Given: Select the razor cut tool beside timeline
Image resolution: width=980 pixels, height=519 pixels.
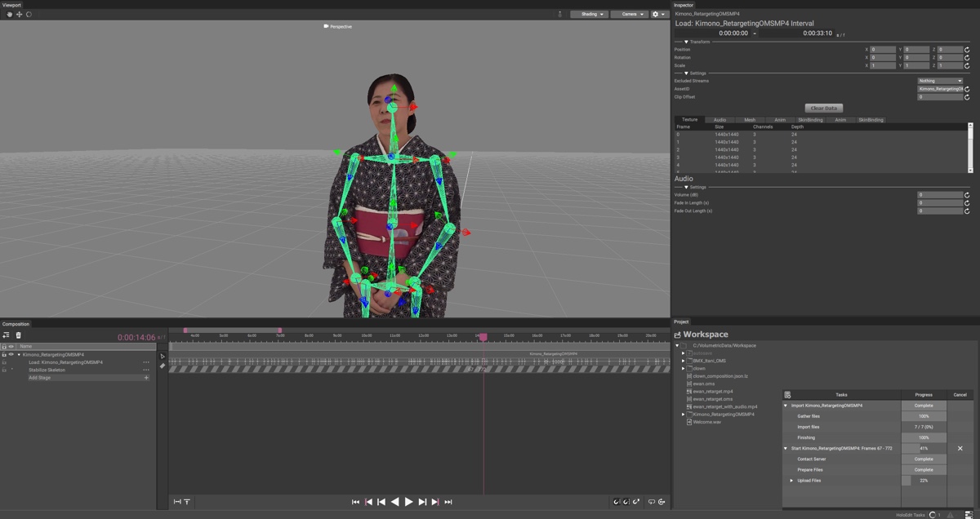Looking at the screenshot, I should pos(163,366).
